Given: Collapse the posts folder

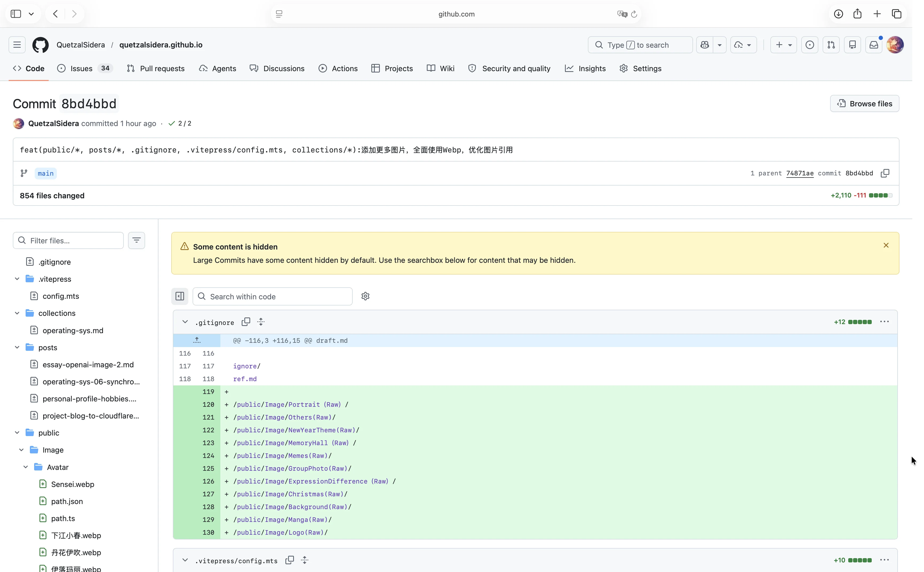Looking at the screenshot, I should [x=17, y=347].
